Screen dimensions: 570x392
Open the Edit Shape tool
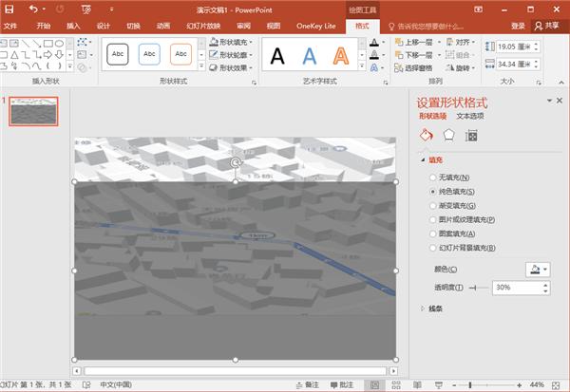point(85,42)
